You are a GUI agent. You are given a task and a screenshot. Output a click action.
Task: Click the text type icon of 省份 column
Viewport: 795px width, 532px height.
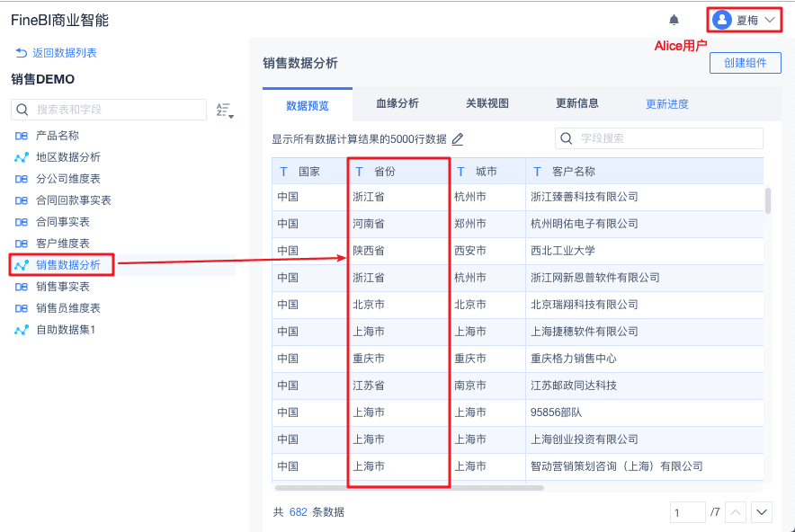click(359, 172)
